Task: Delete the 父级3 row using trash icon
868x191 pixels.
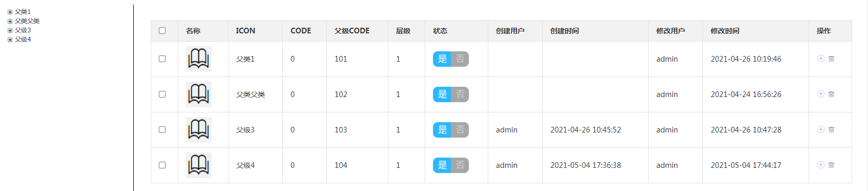Action: (x=831, y=129)
